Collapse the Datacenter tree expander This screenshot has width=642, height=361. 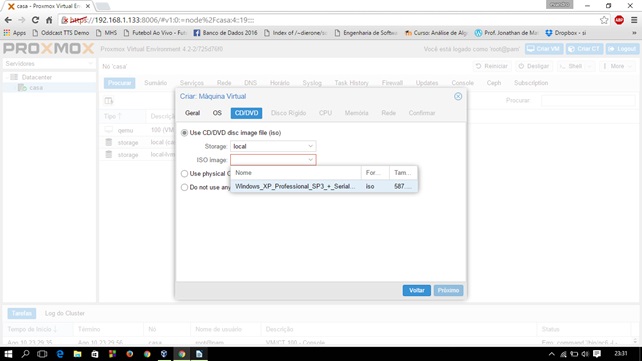(x=7, y=77)
